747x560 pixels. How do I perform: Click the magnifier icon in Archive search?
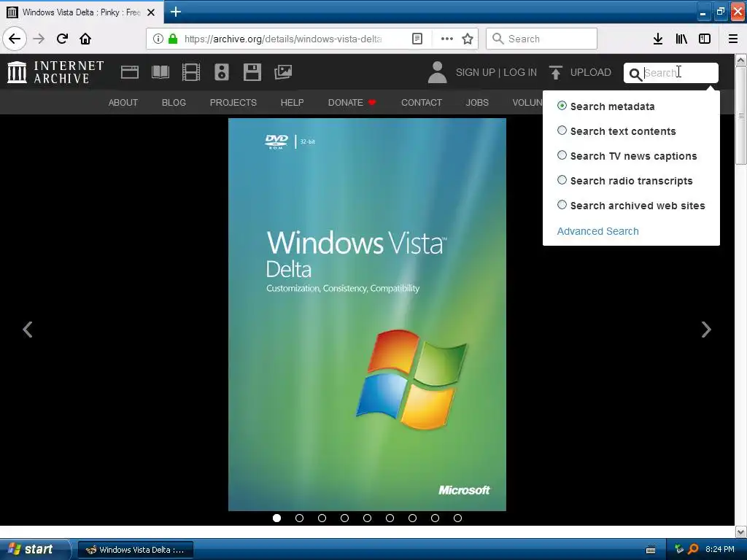tap(635, 74)
